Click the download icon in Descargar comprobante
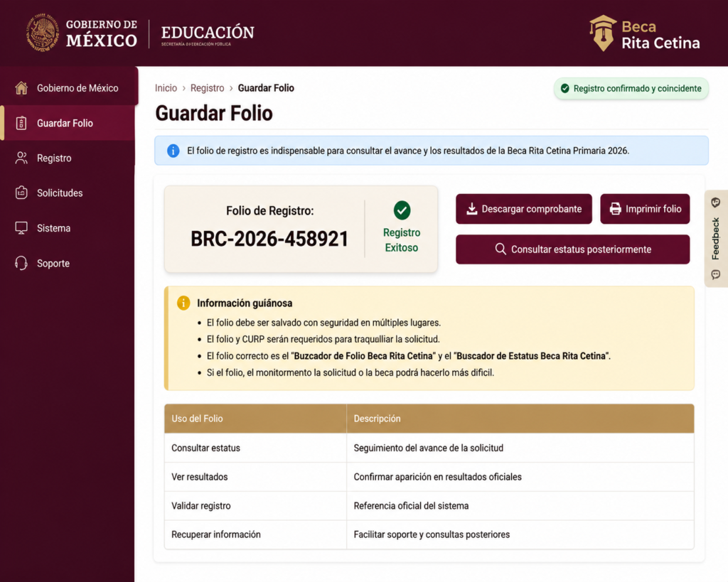The image size is (728, 582). coord(472,209)
